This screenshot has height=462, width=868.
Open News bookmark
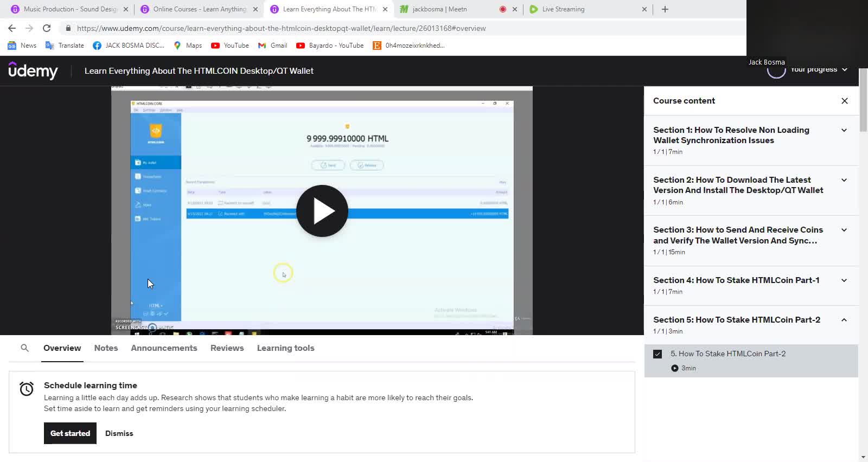tap(22, 46)
